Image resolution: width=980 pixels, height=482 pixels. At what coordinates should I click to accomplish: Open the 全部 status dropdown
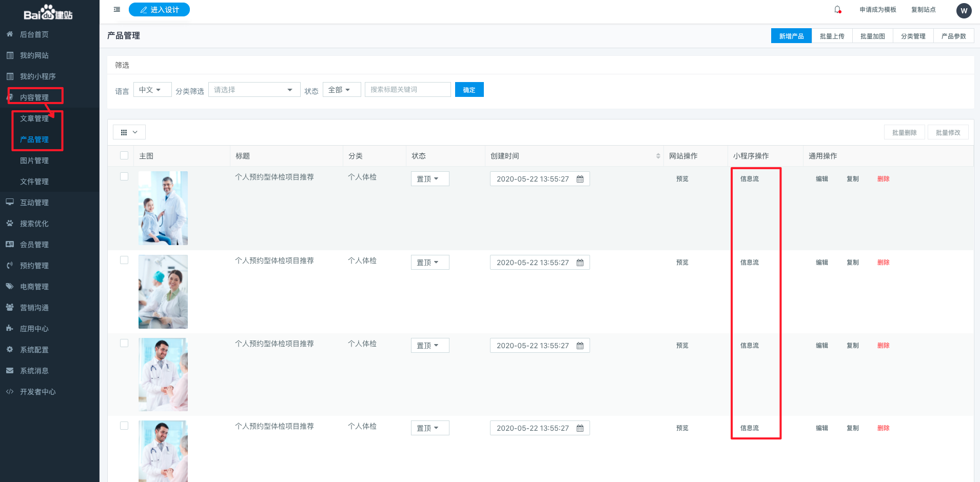tap(341, 90)
